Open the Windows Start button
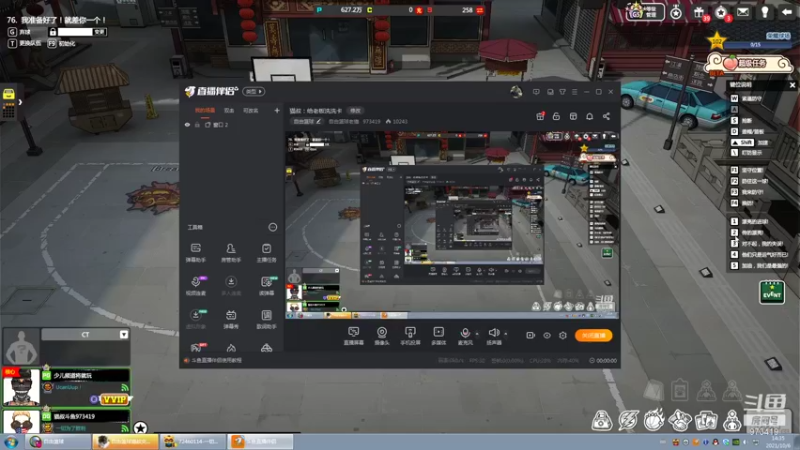Screen dimensions: 800x450 [x=11, y=442]
